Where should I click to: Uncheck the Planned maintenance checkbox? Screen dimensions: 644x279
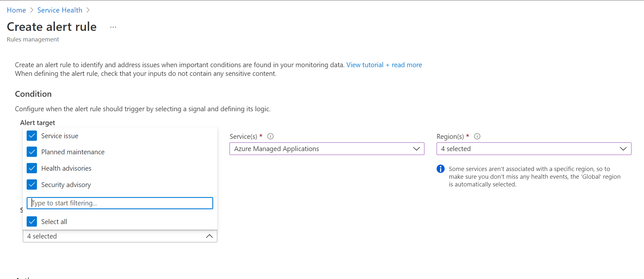(32, 152)
